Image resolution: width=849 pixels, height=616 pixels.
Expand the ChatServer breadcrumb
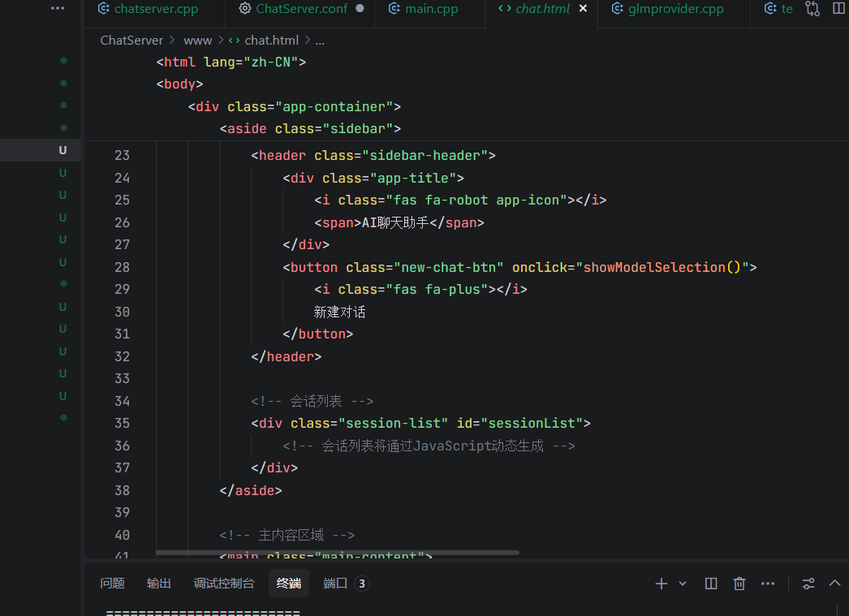tap(131, 40)
